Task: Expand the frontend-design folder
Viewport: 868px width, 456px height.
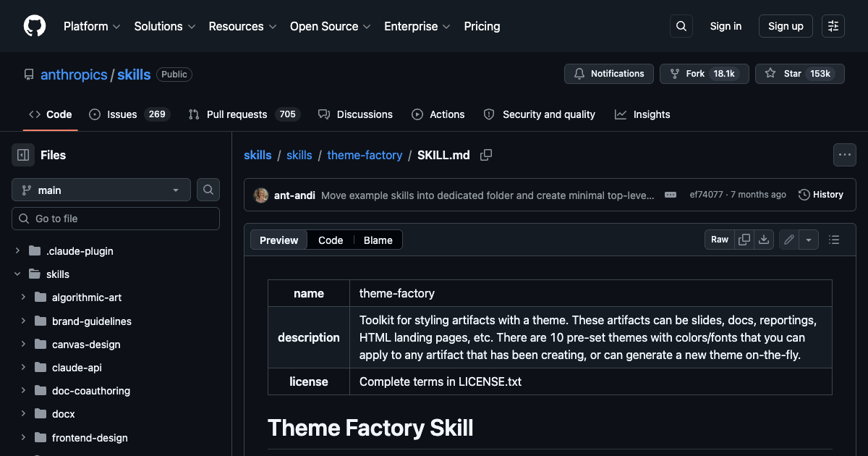Action: point(23,437)
